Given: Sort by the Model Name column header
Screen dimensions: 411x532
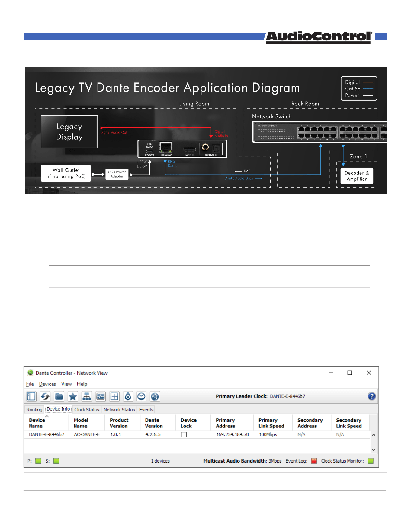Looking at the screenshot, I should click(87, 423).
